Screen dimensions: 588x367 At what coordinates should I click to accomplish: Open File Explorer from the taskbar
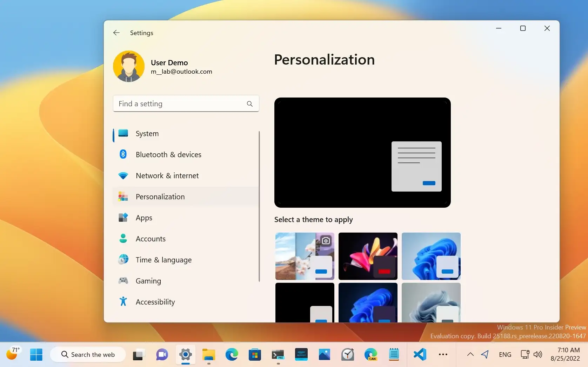coord(209,355)
